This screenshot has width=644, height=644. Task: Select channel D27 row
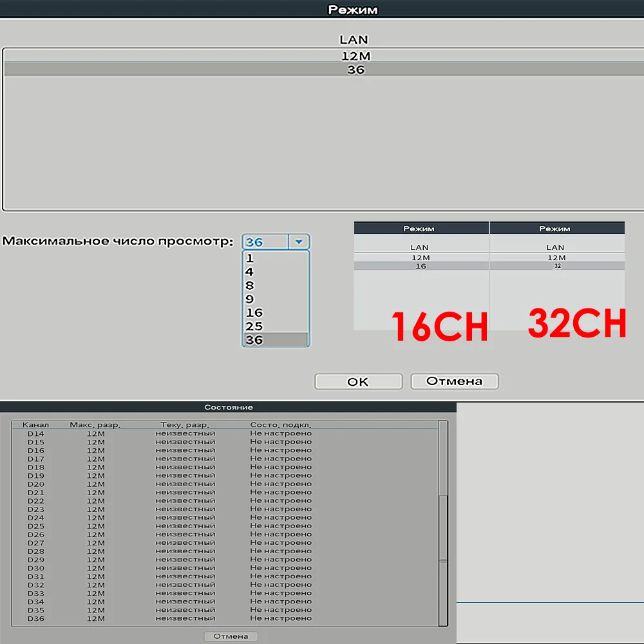(225, 543)
